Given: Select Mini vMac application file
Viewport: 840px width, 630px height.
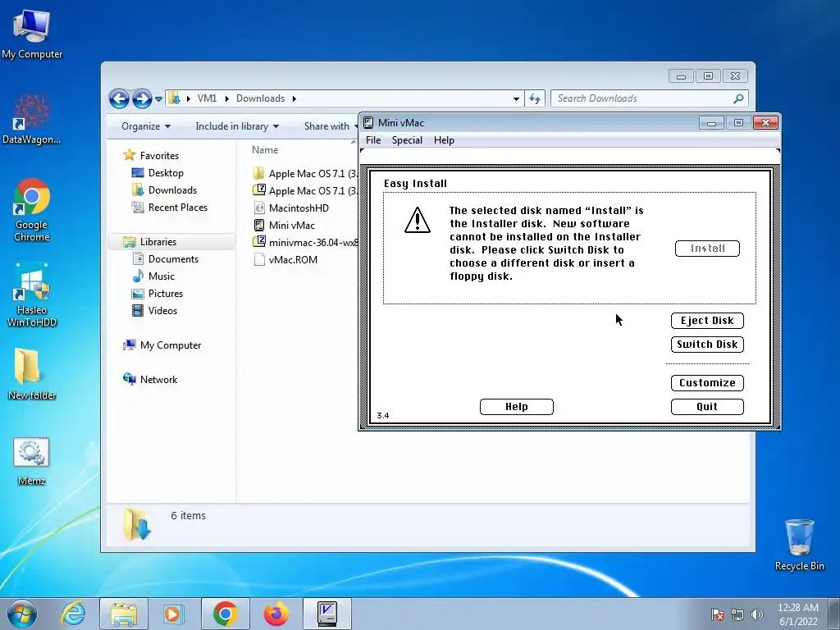Looking at the screenshot, I should click(x=284, y=225).
